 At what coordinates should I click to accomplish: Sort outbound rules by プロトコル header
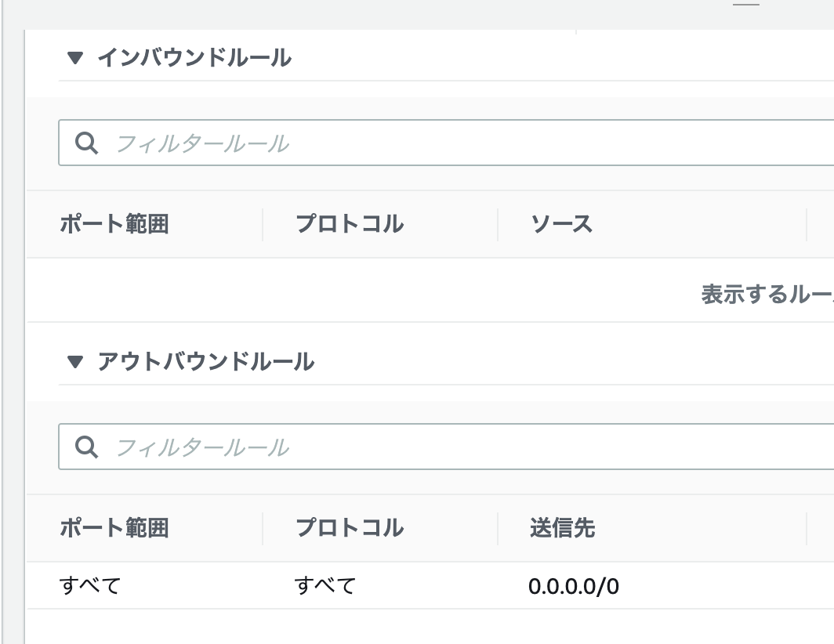350,528
